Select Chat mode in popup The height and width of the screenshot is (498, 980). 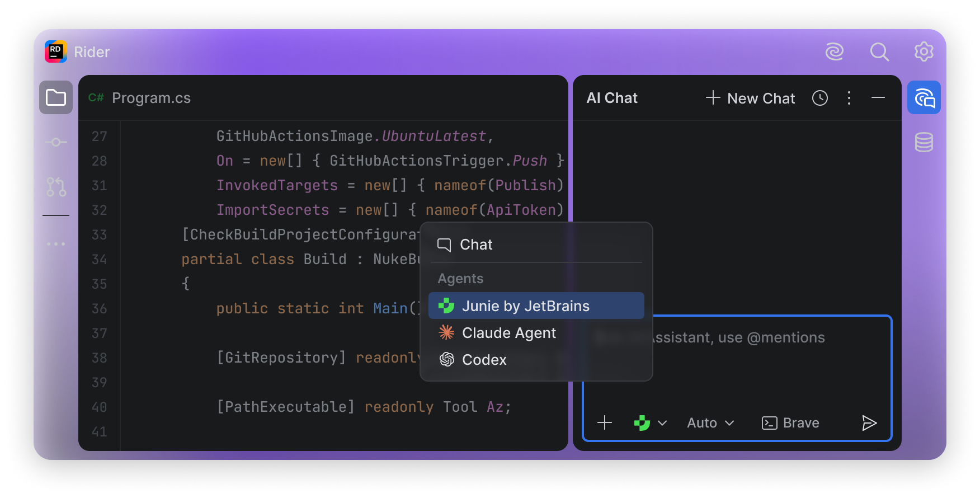click(476, 245)
